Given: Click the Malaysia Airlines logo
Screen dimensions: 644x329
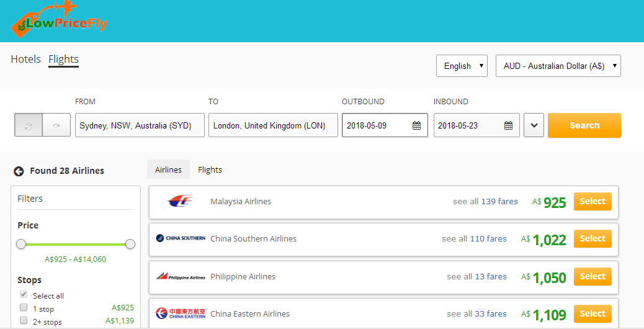Looking at the screenshot, I should click(181, 201).
